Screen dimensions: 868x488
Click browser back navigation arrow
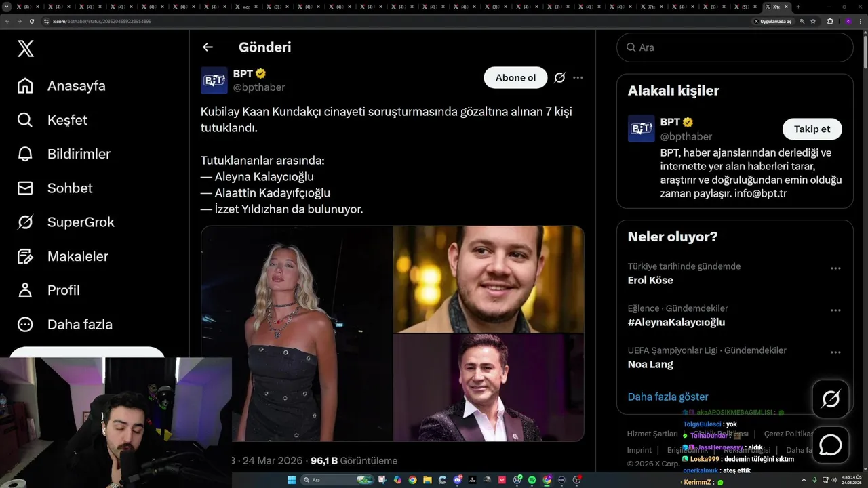click(8, 21)
